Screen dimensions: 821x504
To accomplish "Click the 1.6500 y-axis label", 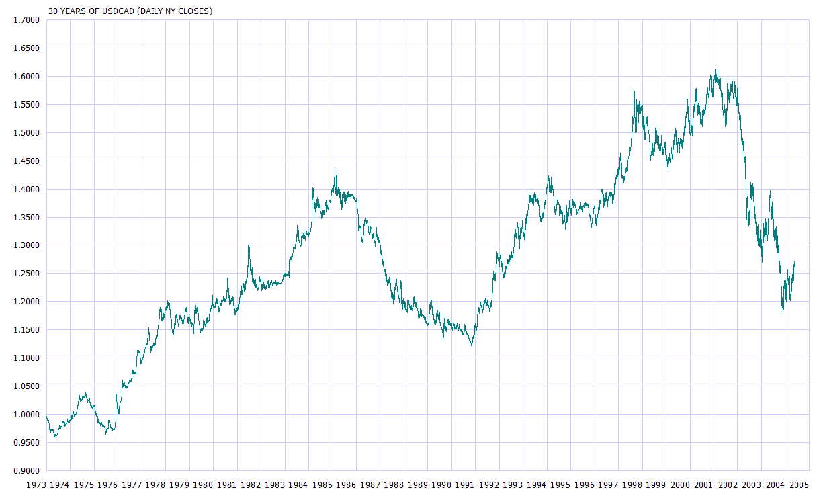I will (x=27, y=48).
